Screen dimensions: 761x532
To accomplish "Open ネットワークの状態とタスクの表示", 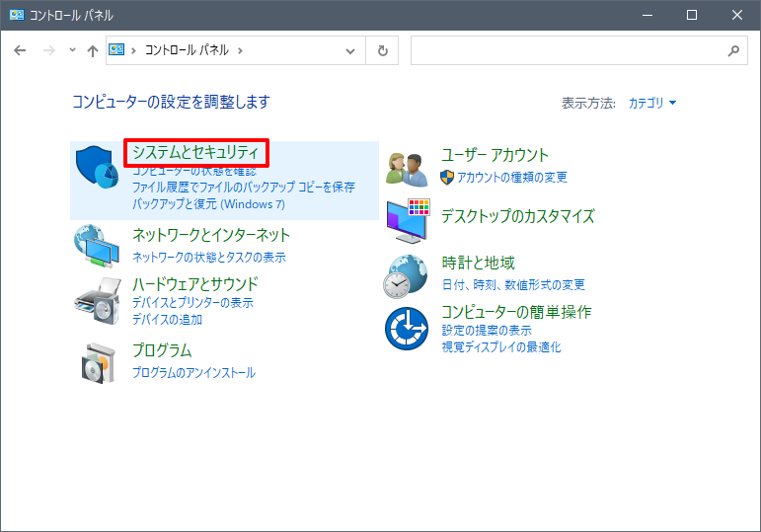I will (x=209, y=258).
